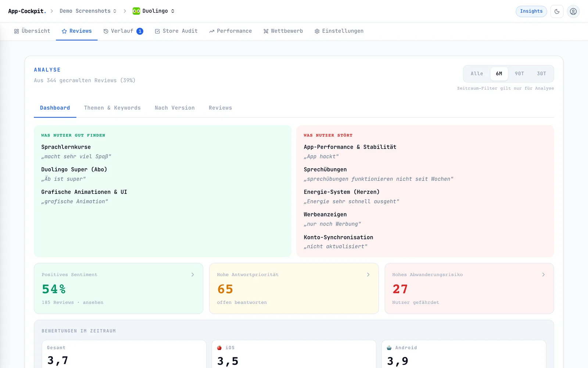588x368 pixels.
Task: Click the quote "nur noch Werbung"
Action: (x=332, y=224)
